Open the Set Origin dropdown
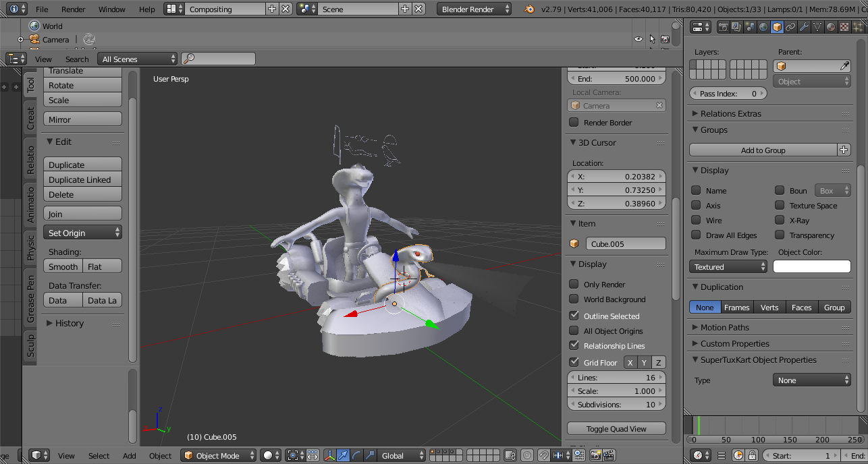The image size is (868, 464). pyautogui.click(x=82, y=233)
